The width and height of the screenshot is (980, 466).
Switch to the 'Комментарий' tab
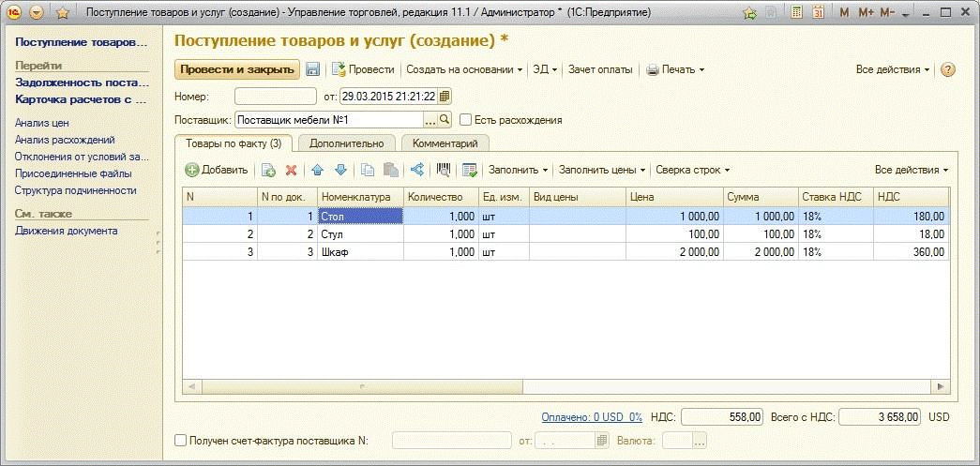(x=445, y=143)
